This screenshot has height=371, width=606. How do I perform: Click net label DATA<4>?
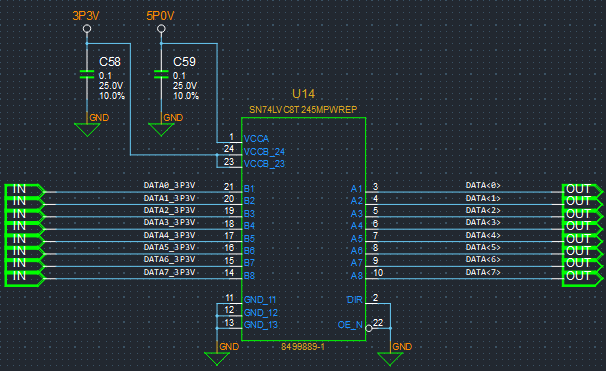tap(483, 235)
